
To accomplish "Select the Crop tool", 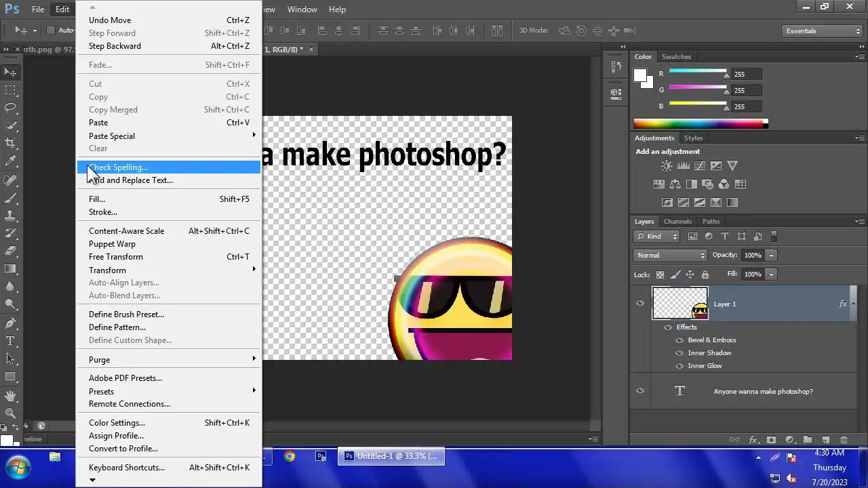I will pyautogui.click(x=10, y=143).
